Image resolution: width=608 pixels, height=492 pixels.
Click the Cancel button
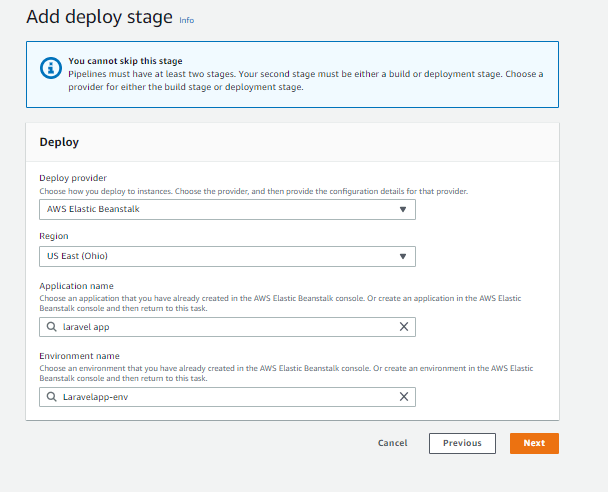(x=392, y=443)
